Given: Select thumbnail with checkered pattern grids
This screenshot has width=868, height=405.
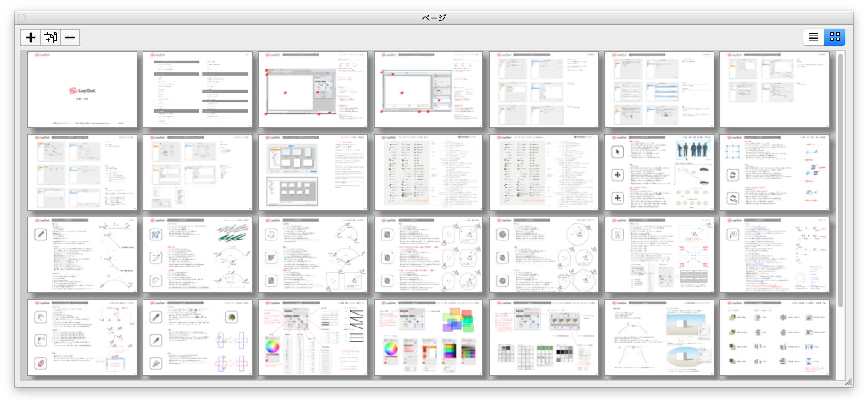Looking at the screenshot, I should pyautogui.click(x=544, y=338).
